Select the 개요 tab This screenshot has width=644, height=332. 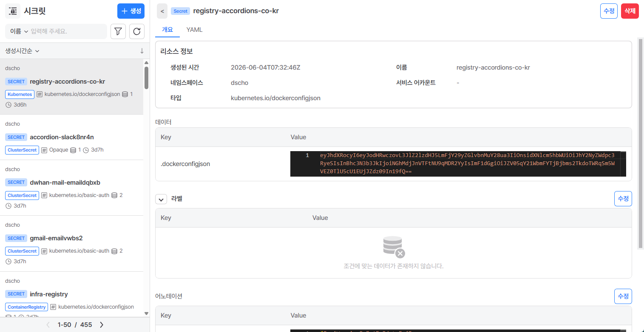click(167, 30)
